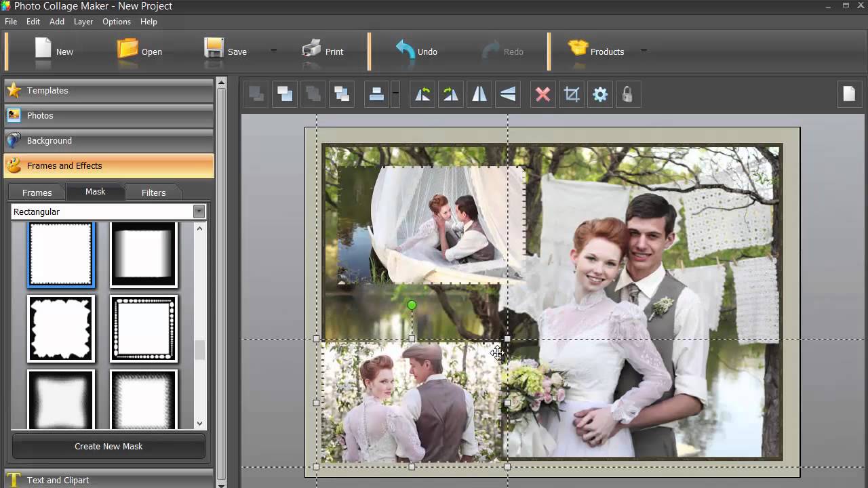Image resolution: width=868 pixels, height=488 pixels.
Task: Click the second layer-order icon in the toolbar
Action: [x=285, y=94]
